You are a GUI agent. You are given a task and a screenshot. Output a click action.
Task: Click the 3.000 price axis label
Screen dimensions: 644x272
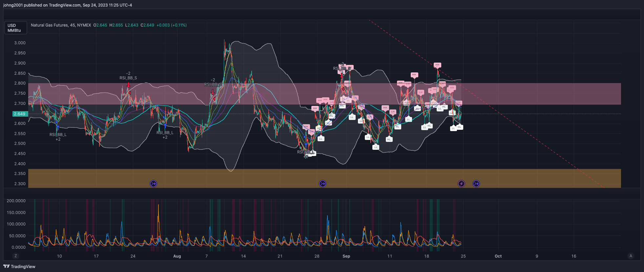click(20, 43)
